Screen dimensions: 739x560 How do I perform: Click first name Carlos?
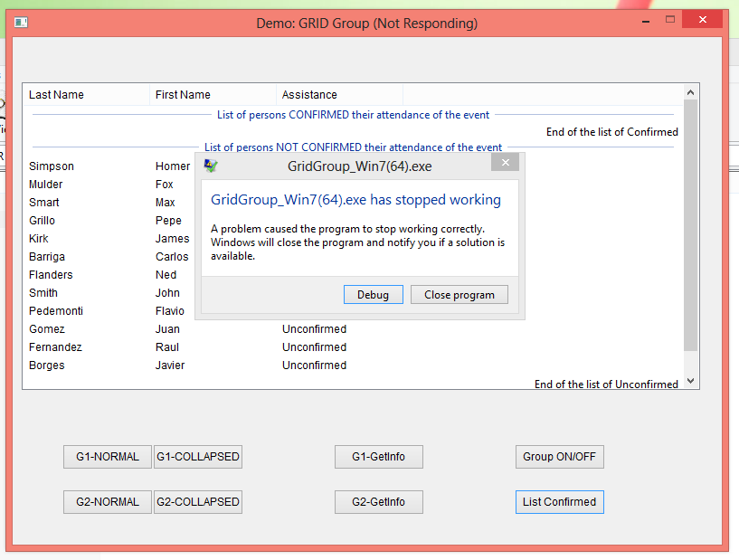click(172, 257)
